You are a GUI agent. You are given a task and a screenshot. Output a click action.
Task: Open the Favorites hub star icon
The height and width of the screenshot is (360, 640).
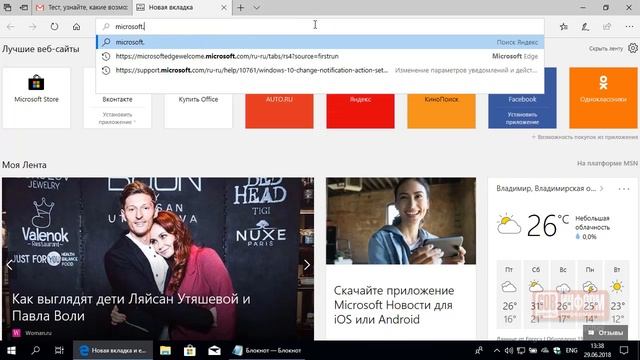click(564, 27)
